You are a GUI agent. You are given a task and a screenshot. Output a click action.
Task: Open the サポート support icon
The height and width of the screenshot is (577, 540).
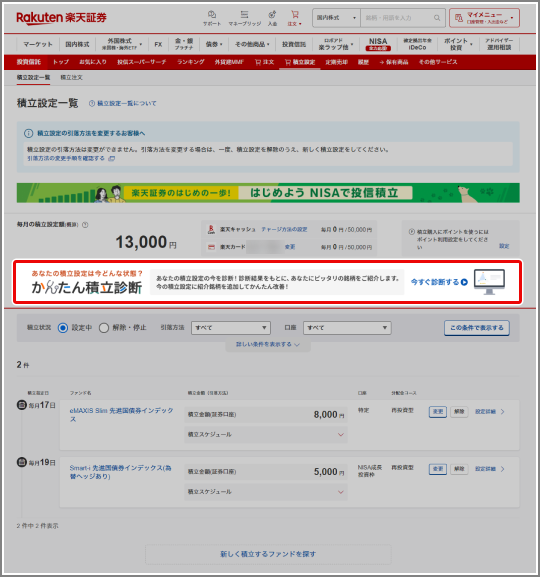coord(212,18)
